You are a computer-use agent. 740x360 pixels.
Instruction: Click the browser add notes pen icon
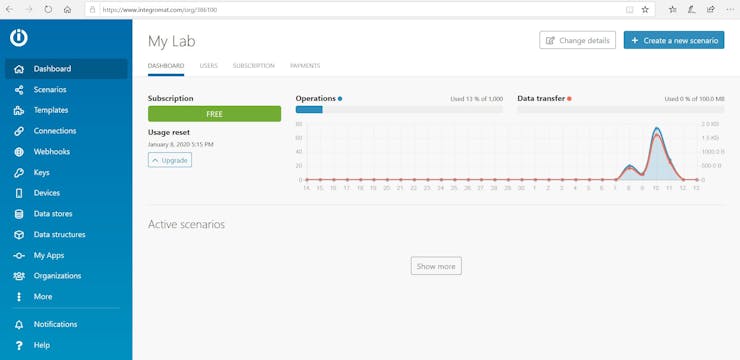(x=691, y=9)
